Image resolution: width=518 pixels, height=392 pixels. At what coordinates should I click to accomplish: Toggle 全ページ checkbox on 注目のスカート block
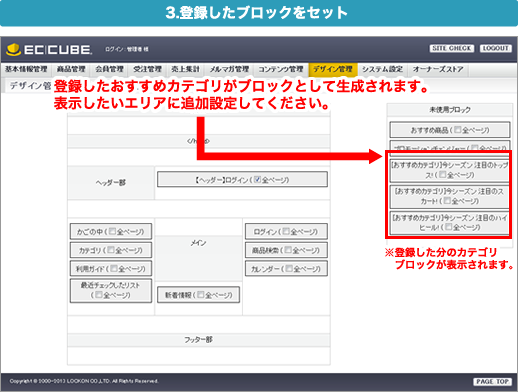tap(447, 200)
